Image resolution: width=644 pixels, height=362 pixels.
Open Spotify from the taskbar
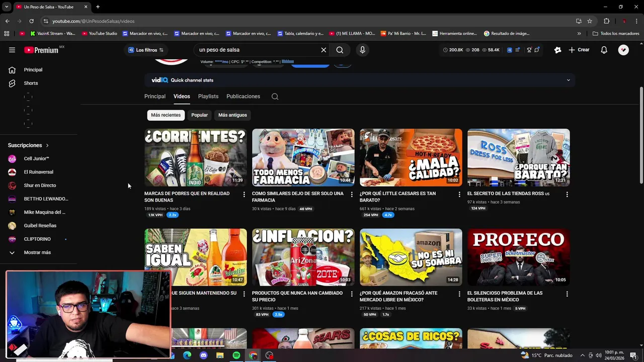[x=236, y=355]
